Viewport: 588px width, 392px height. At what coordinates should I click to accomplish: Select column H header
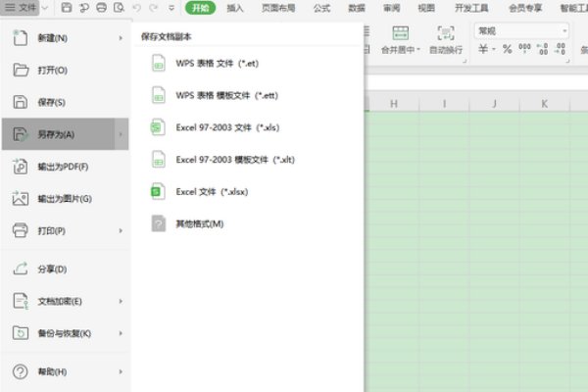394,104
